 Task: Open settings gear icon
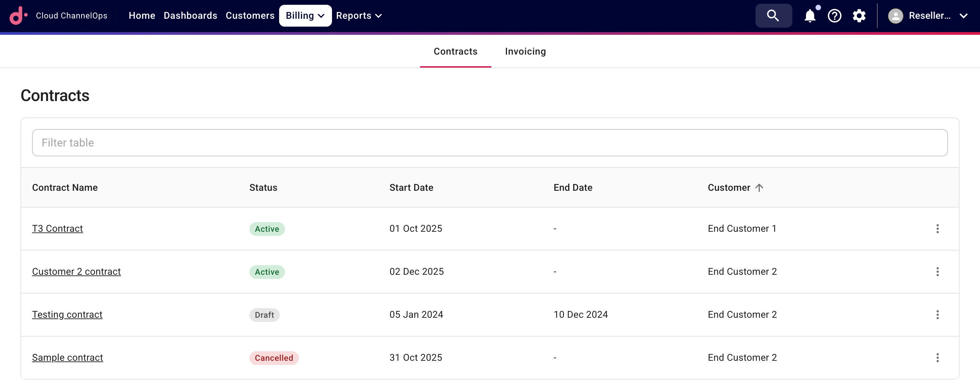pyautogui.click(x=859, y=16)
